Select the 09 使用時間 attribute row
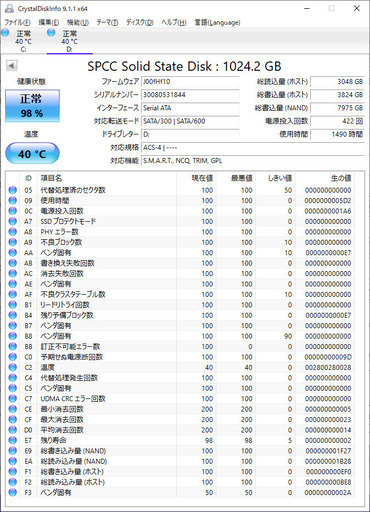The height and width of the screenshot is (512, 370). pyautogui.click(x=180, y=201)
